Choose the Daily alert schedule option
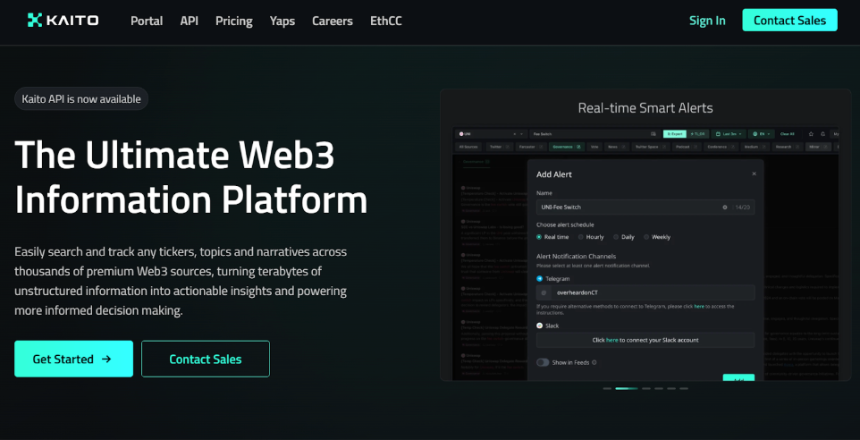This screenshot has height=440, width=860. [624, 237]
